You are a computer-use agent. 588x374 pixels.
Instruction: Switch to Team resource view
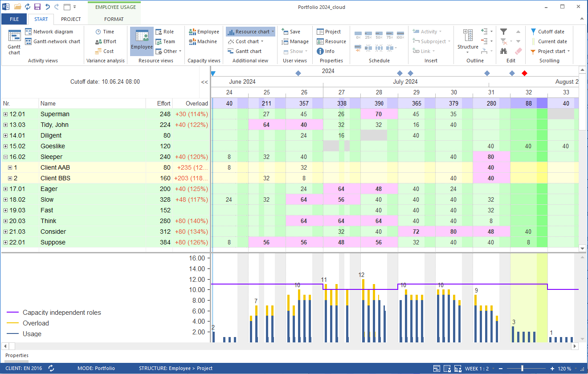coord(165,41)
